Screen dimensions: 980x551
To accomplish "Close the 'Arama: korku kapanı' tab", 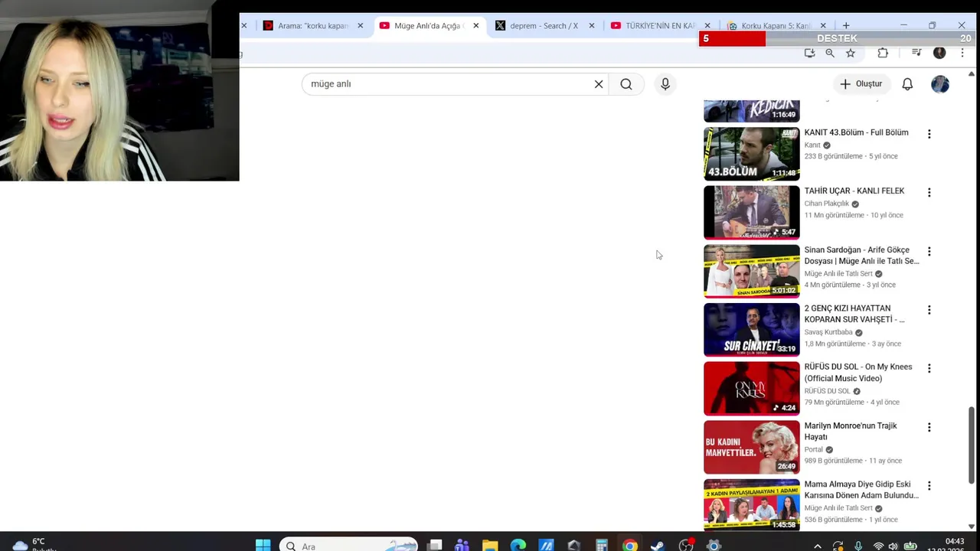I will click(x=360, y=25).
